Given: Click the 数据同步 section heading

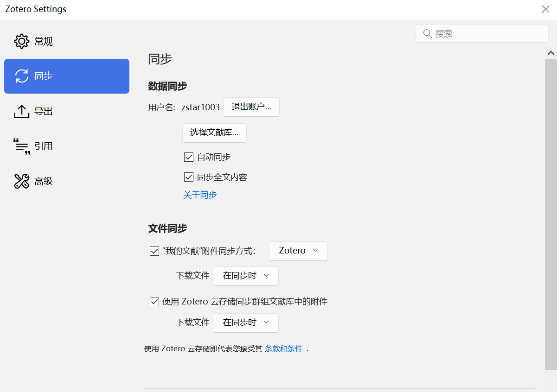Looking at the screenshot, I should point(167,86).
